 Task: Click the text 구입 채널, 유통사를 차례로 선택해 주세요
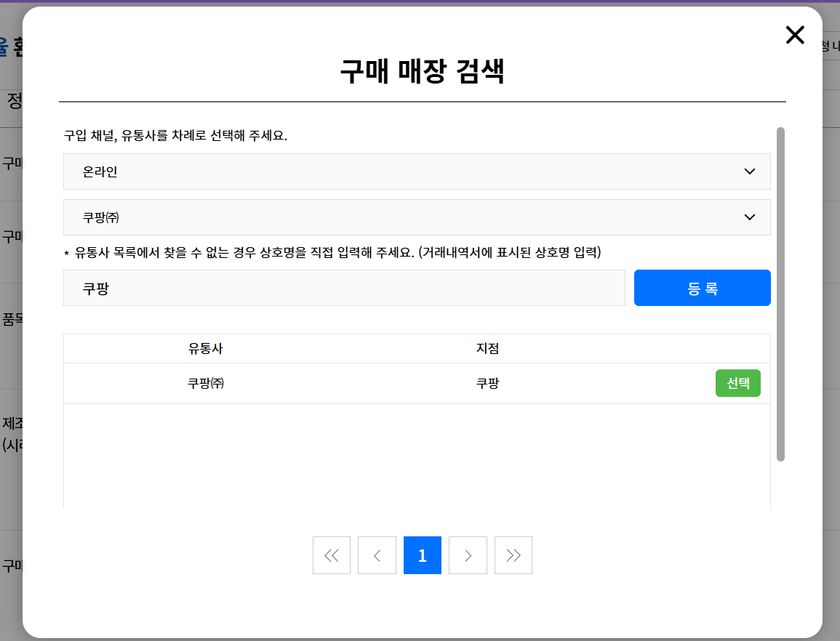tap(176, 135)
